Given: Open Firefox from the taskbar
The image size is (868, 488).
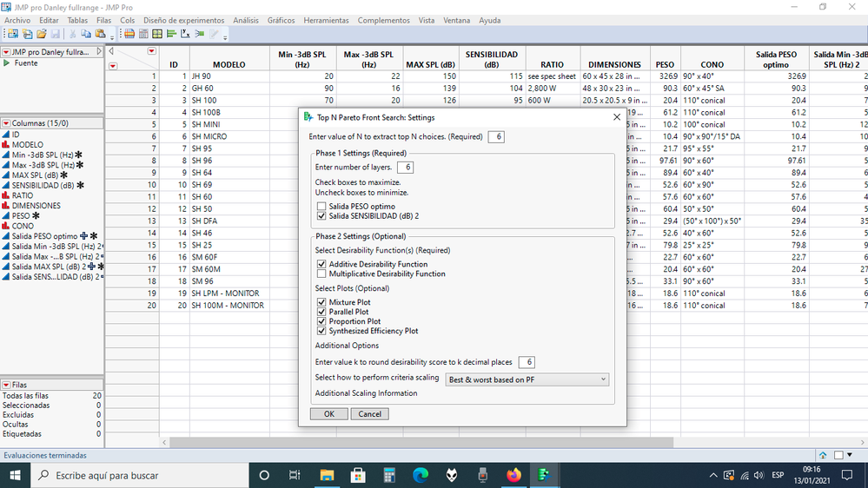Looking at the screenshot, I should (x=514, y=475).
